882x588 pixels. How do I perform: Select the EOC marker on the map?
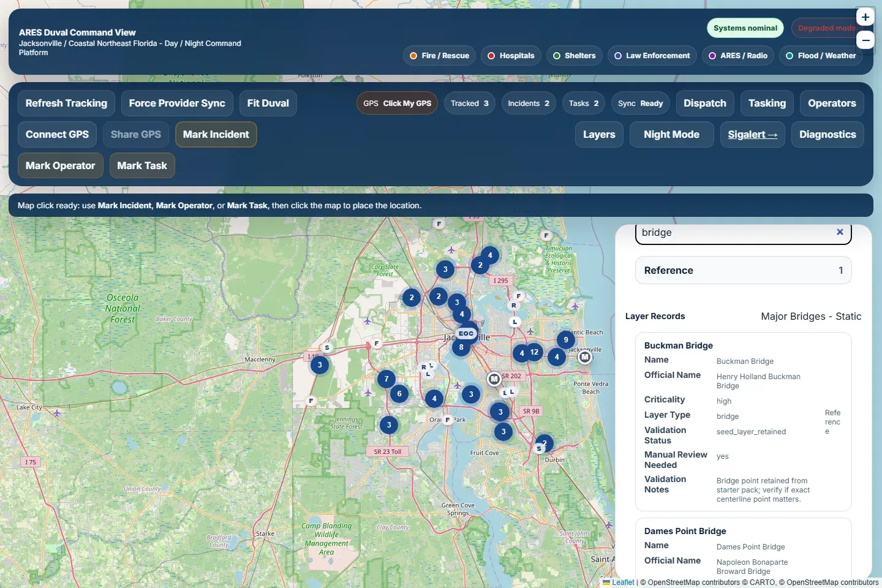(466, 333)
